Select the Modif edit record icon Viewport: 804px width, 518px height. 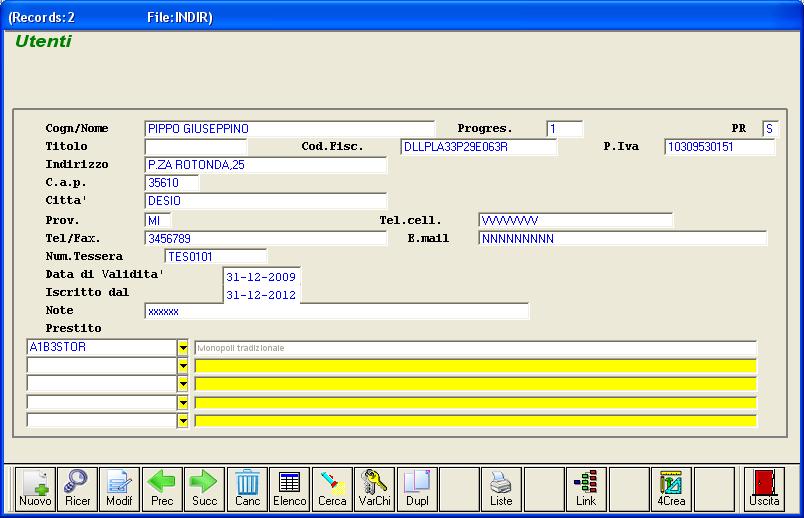(119, 489)
